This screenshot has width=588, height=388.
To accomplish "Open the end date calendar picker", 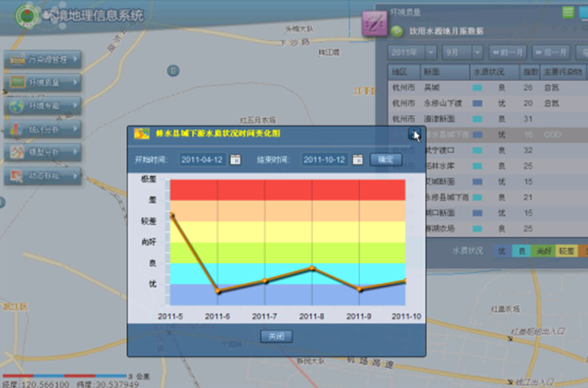I will point(358,160).
